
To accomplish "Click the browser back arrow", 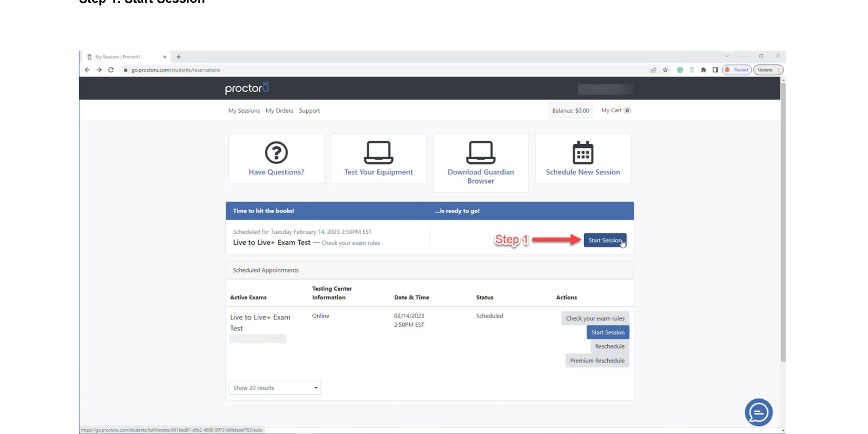I will tap(87, 70).
